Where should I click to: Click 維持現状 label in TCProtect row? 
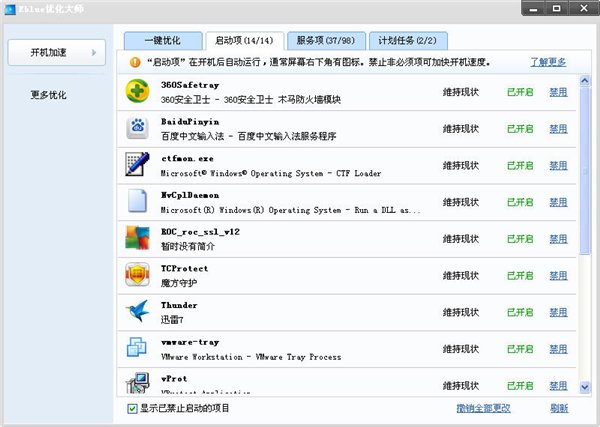(461, 276)
